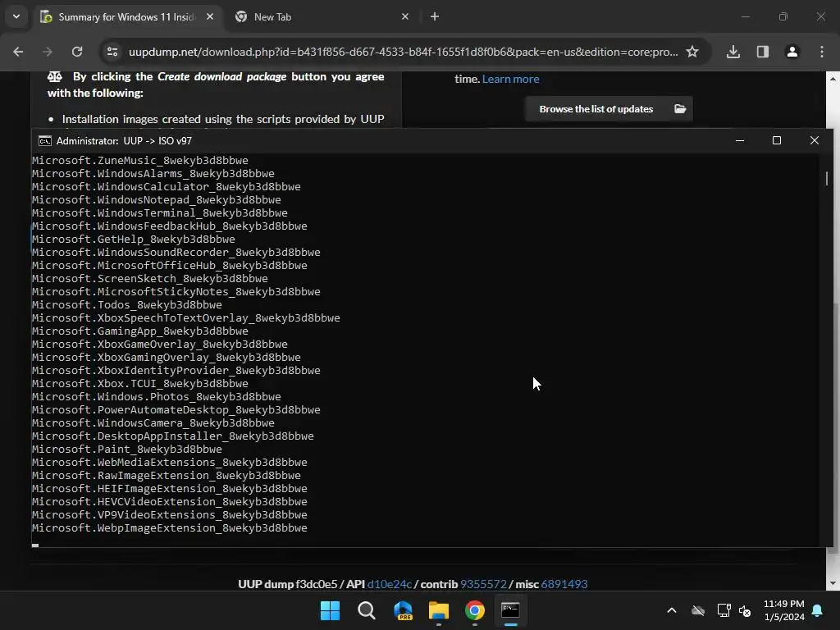Image resolution: width=840 pixels, height=630 pixels.
Task: Go back to the previous page
Action: pos(18,52)
